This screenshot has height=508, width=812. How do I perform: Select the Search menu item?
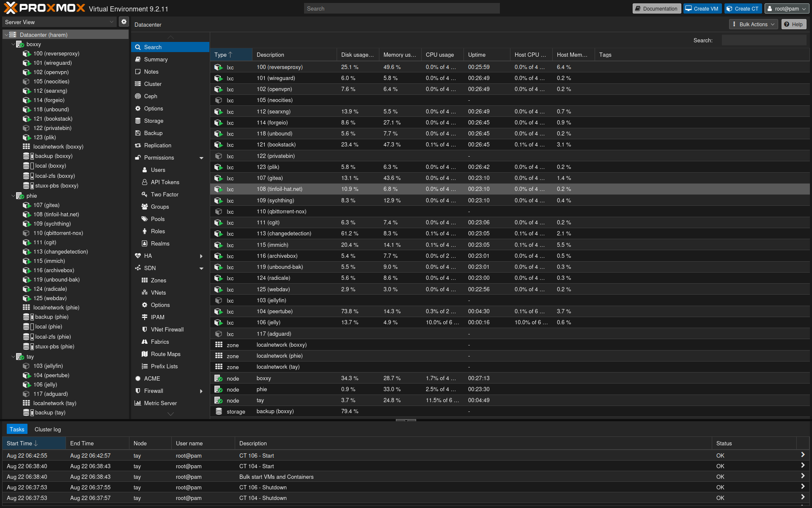170,47
